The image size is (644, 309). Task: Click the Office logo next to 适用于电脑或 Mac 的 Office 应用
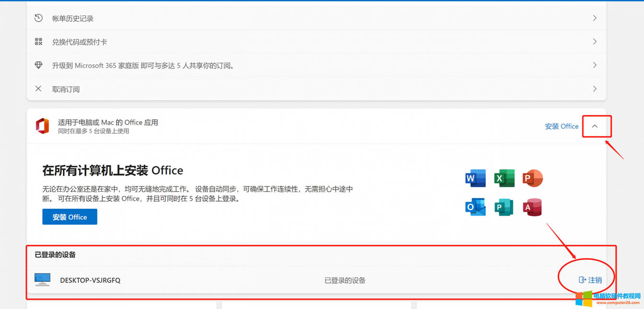click(x=43, y=126)
